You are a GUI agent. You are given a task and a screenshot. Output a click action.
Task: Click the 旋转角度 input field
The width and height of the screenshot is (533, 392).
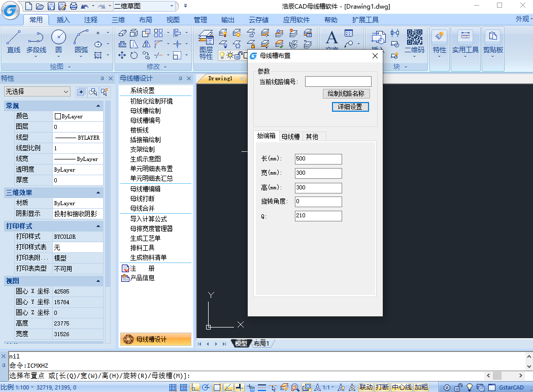click(x=318, y=202)
